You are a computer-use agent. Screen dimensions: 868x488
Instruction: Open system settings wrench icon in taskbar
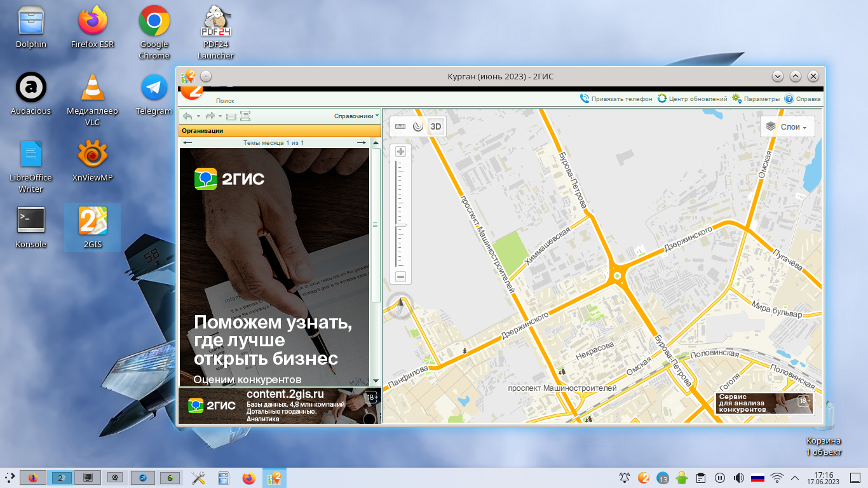(x=198, y=478)
